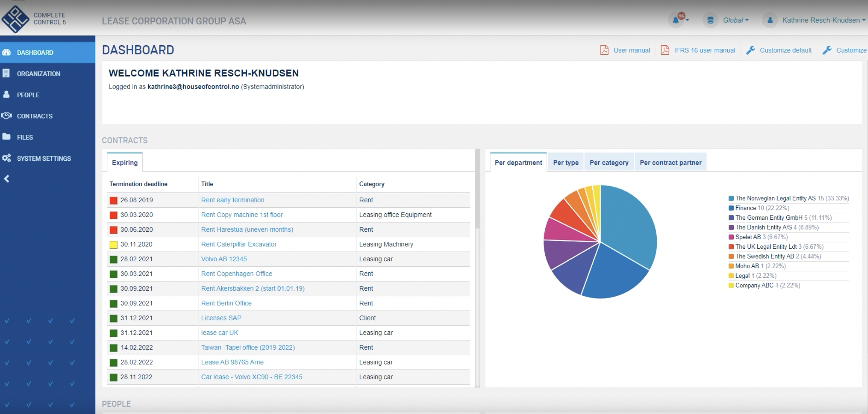Viewport: 868px width, 414px height.
Task: Click the Organization building icon
Action: [x=6, y=73]
